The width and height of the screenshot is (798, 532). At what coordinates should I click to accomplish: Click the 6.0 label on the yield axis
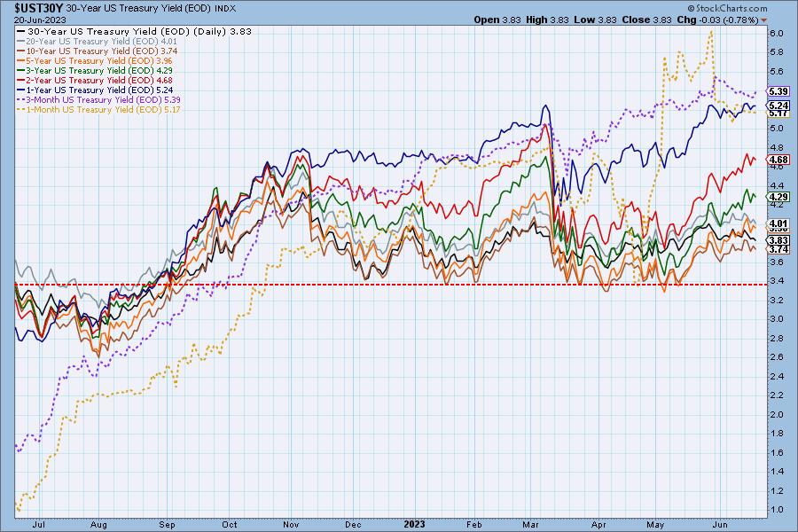click(x=777, y=33)
